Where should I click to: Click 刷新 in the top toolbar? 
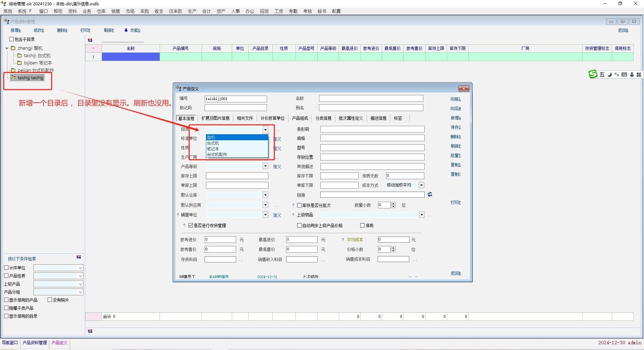pos(109,30)
